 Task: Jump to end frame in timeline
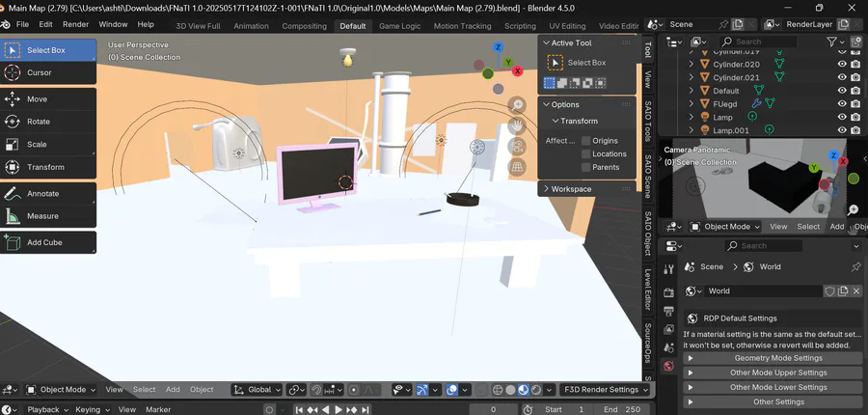[366, 410]
